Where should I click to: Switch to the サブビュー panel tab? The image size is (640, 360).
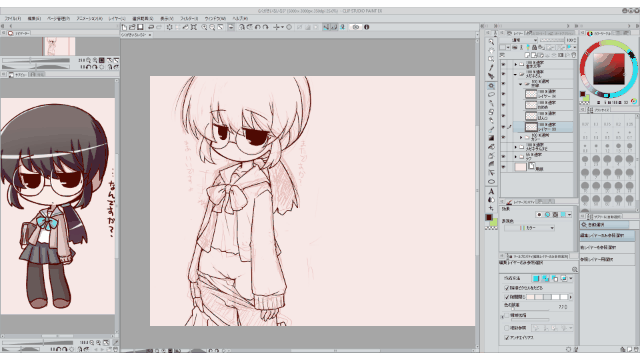click(18, 75)
